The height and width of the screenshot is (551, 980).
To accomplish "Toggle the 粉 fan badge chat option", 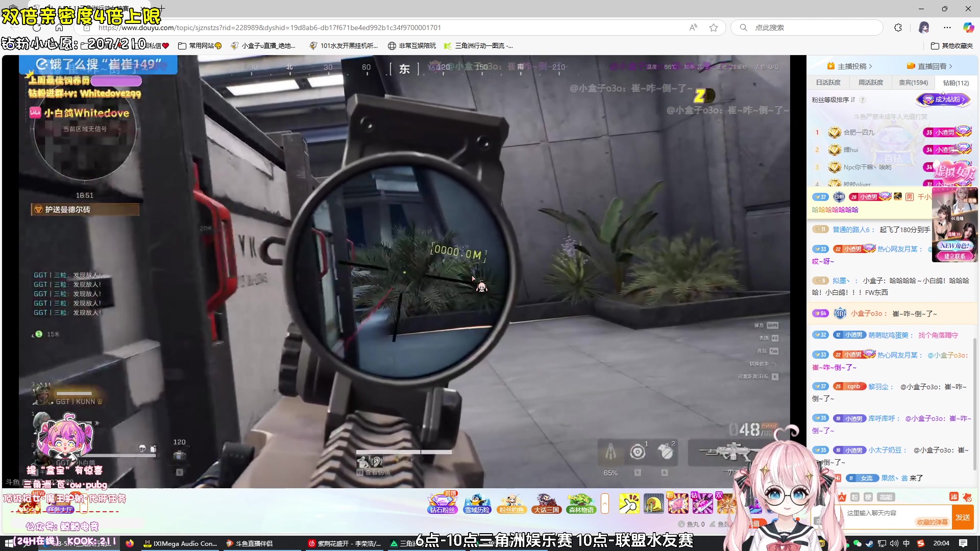I will tap(855, 497).
